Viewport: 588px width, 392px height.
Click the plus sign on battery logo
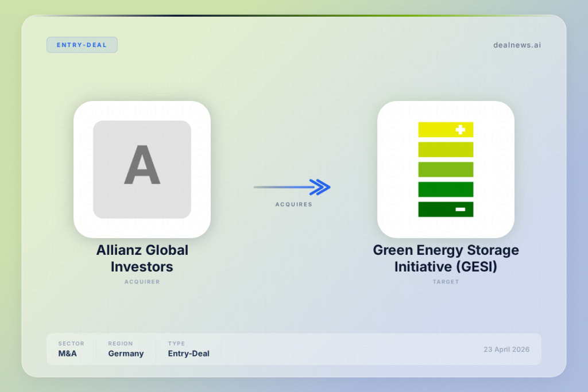[x=460, y=130]
